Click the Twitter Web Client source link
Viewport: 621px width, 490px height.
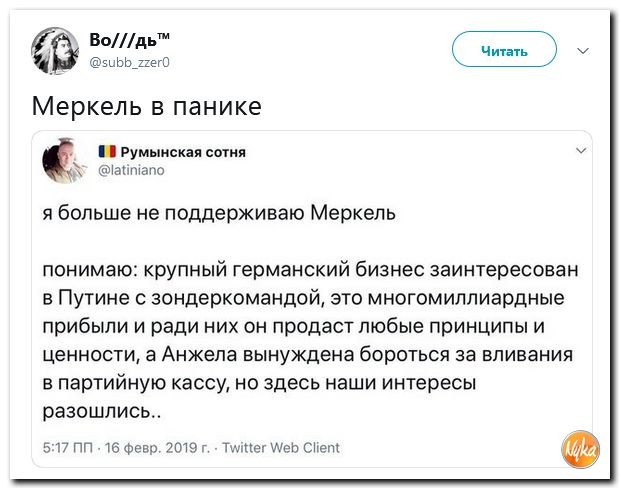click(281, 448)
